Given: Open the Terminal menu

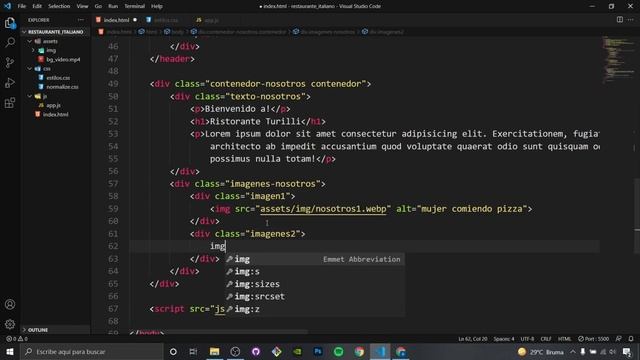Looking at the screenshot, I should [x=135, y=6].
